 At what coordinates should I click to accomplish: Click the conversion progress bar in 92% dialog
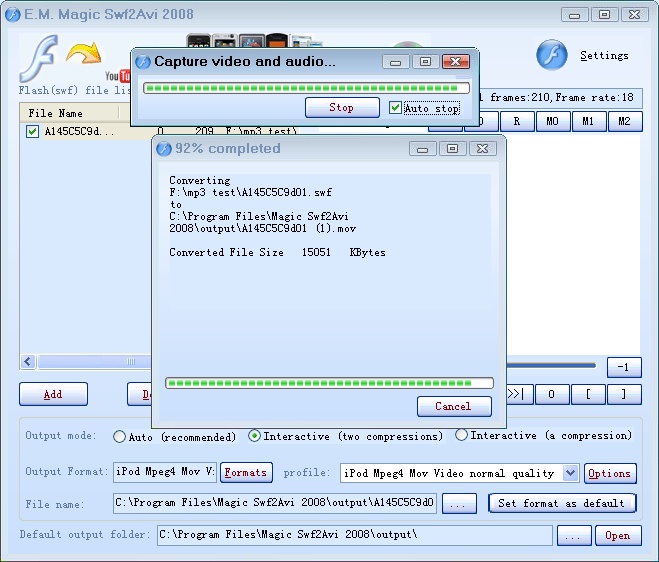pos(330,383)
